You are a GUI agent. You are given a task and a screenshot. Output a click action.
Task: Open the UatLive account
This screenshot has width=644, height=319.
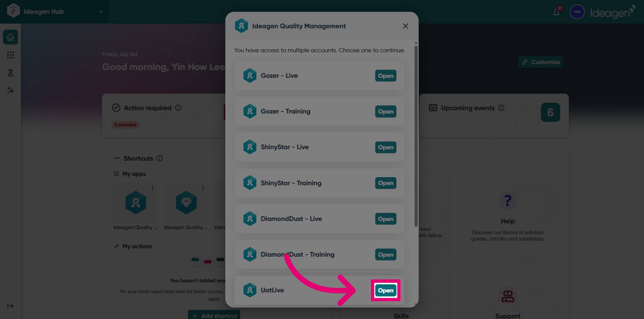tap(385, 290)
